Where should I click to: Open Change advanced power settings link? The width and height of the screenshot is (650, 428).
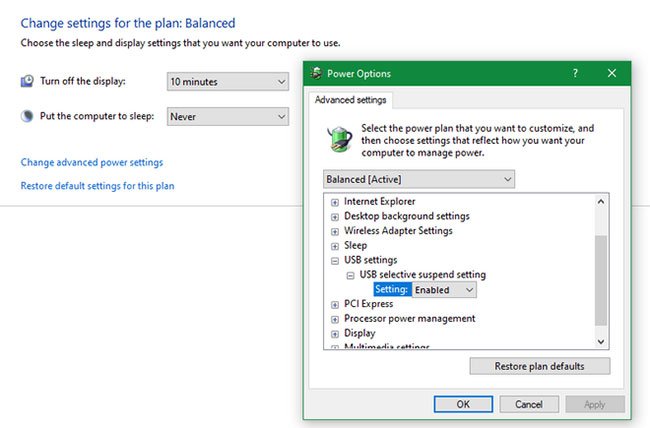point(92,162)
